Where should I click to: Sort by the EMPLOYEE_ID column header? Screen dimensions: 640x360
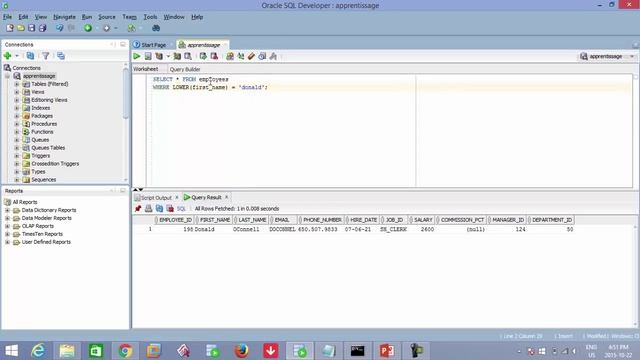(175, 220)
